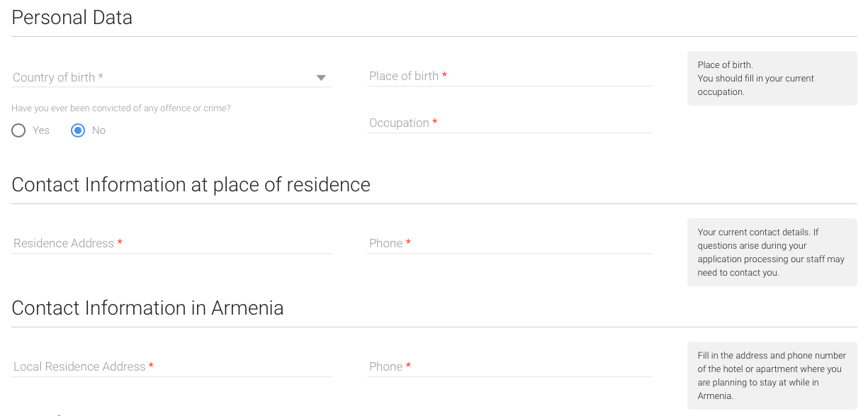Click the conviction question text

(x=121, y=108)
